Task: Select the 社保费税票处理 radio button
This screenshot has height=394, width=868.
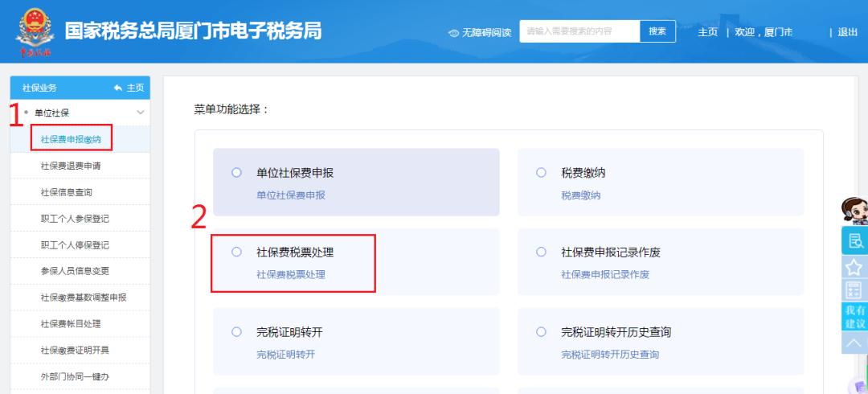Action: (236, 252)
